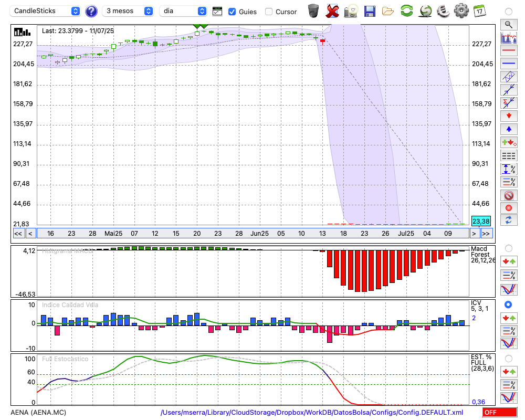Click the blue floppy disk save icon
This screenshot has width=525, height=420.
click(x=370, y=11)
